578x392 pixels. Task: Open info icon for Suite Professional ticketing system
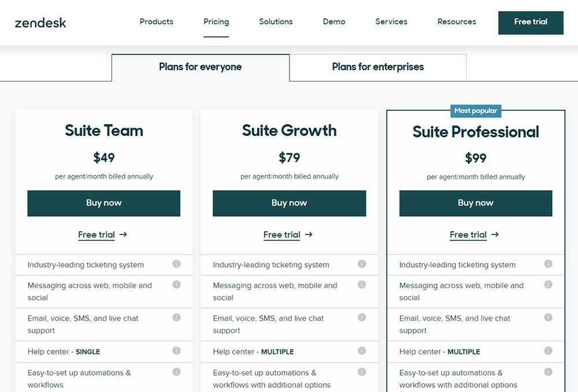[548, 264]
